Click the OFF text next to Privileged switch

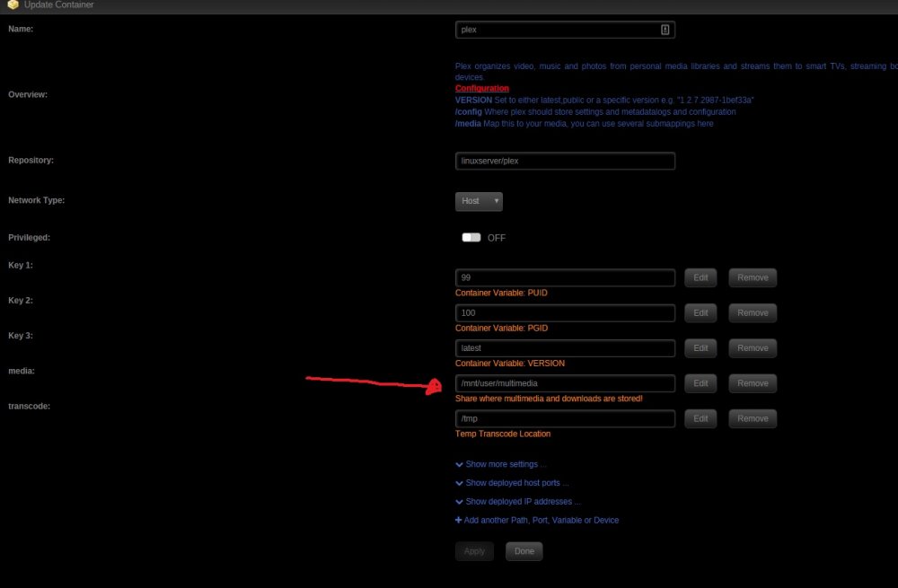coord(496,238)
